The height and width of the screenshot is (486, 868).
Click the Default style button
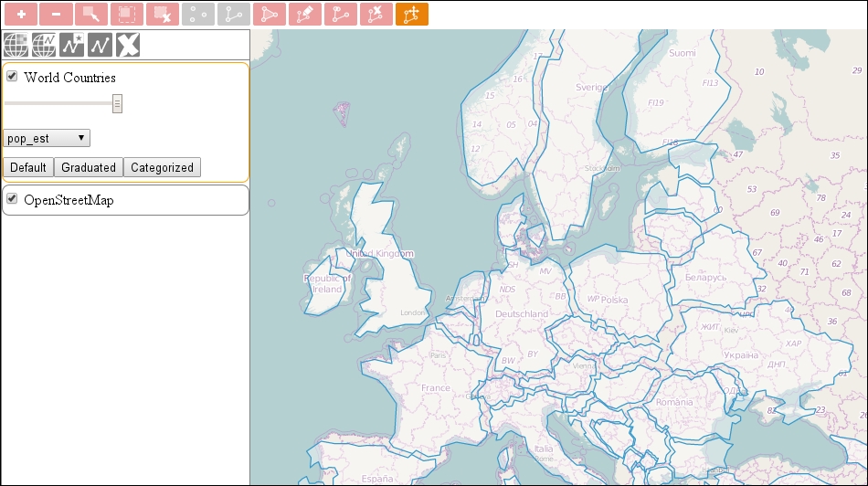[x=28, y=168]
